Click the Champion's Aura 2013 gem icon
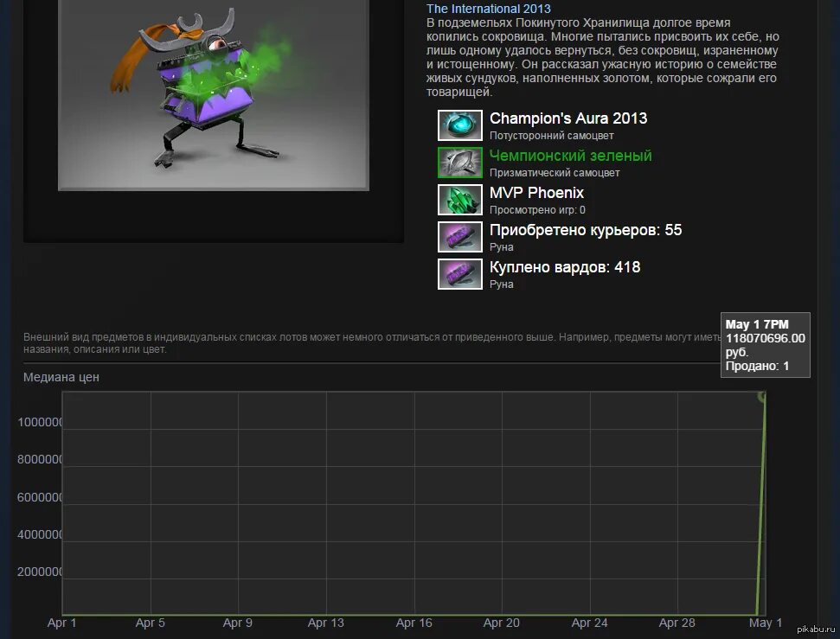840x639 pixels. (x=459, y=125)
